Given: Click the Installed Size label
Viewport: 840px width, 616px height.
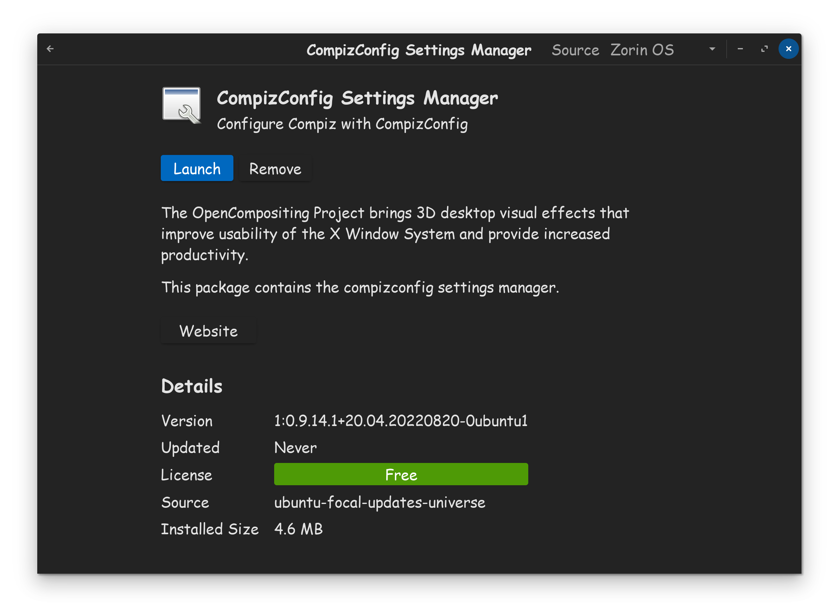Looking at the screenshot, I should (x=210, y=529).
